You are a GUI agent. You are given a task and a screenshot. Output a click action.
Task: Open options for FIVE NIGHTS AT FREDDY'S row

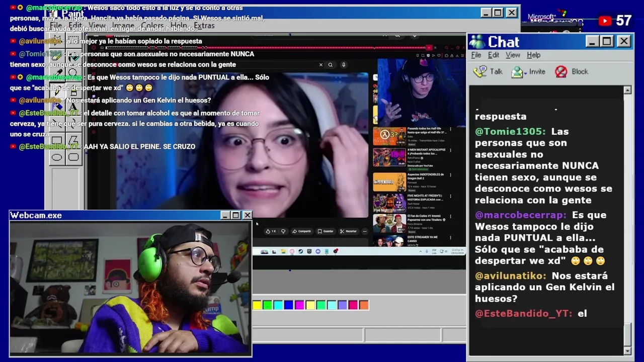click(450, 197)
